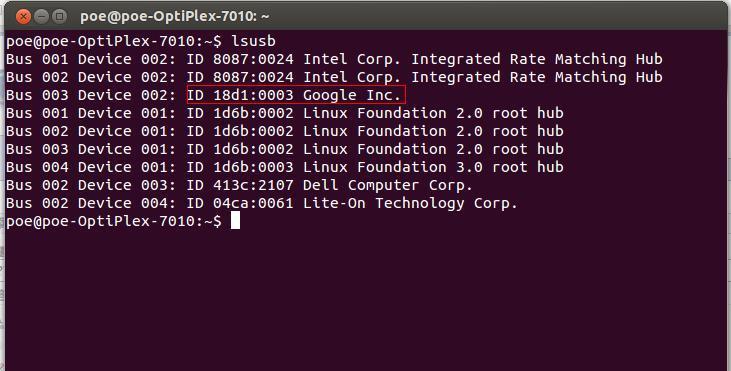Click Bus 003 Device 001 root hub line
The image size is (731, 371).
tap(285, 149)
